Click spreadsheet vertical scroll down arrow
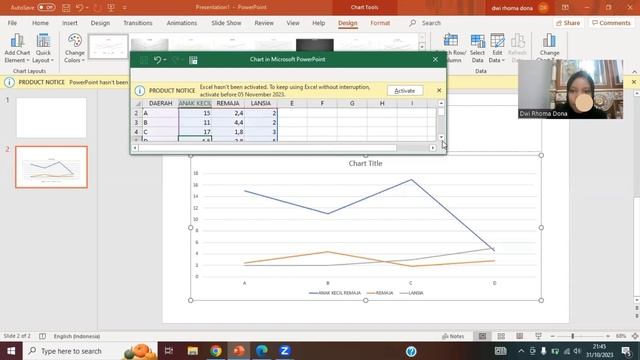This screenshot has height=360, width=640. 441,138
